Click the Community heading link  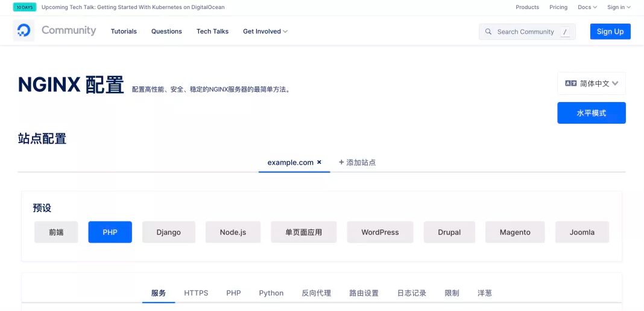(x=69, y=30)
